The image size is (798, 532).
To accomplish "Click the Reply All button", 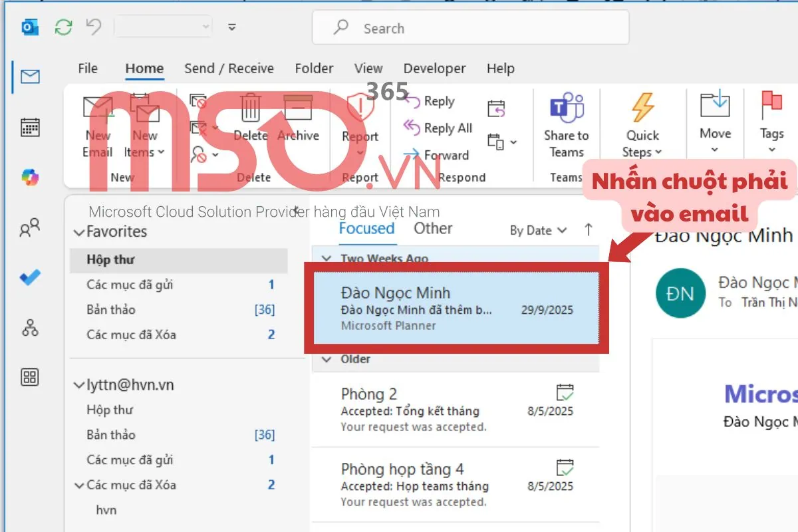I will pos(438,128).
